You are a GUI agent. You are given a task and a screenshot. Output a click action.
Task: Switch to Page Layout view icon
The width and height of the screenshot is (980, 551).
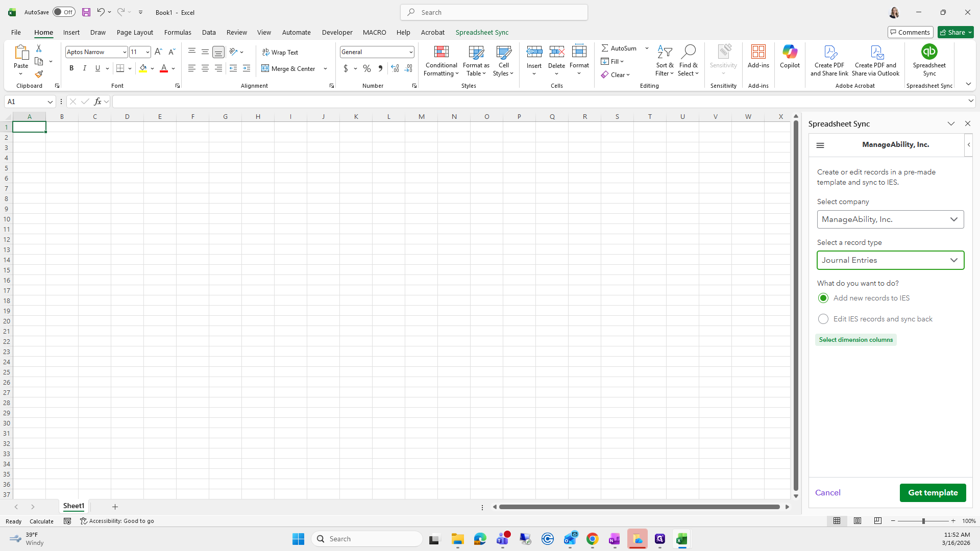857,521
